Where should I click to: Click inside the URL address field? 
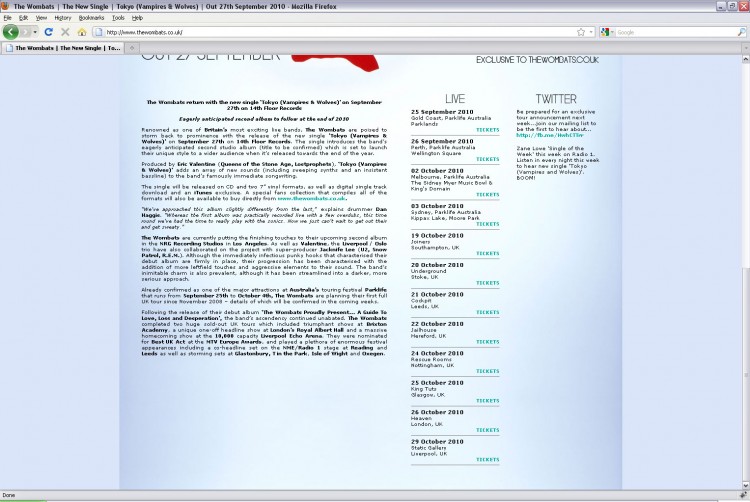(x=335, y=32)
